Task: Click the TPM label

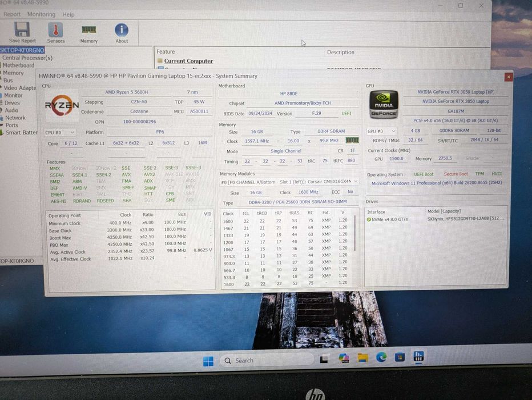Action: coord(479,174)
